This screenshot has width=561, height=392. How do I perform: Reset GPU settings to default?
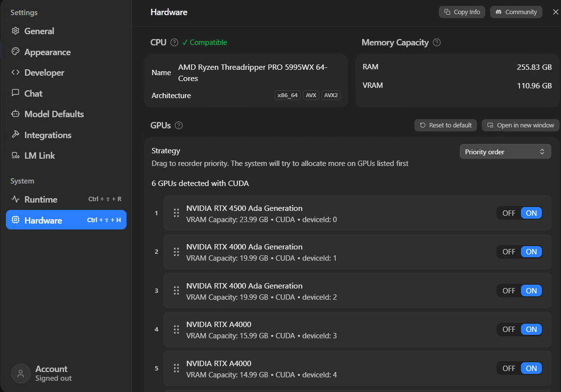point(445,125)
